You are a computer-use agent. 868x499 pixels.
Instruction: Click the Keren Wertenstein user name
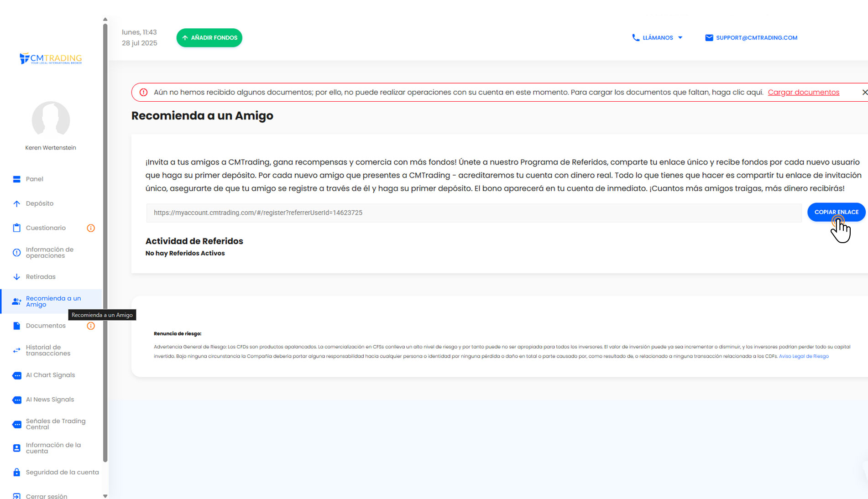tap(51, 148)
